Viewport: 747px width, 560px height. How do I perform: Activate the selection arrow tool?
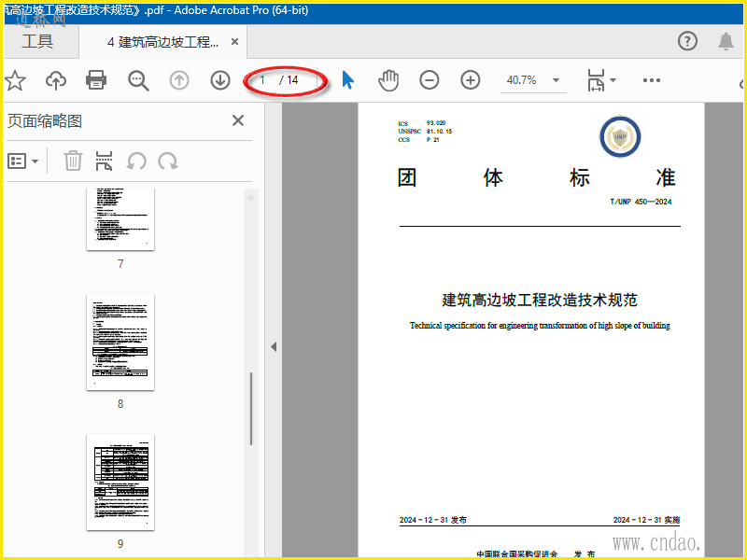[x=347, y=80]
